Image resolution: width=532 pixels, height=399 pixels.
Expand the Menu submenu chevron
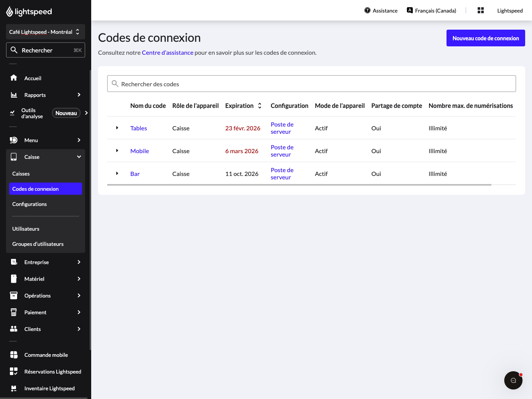(x=79, y=140)
